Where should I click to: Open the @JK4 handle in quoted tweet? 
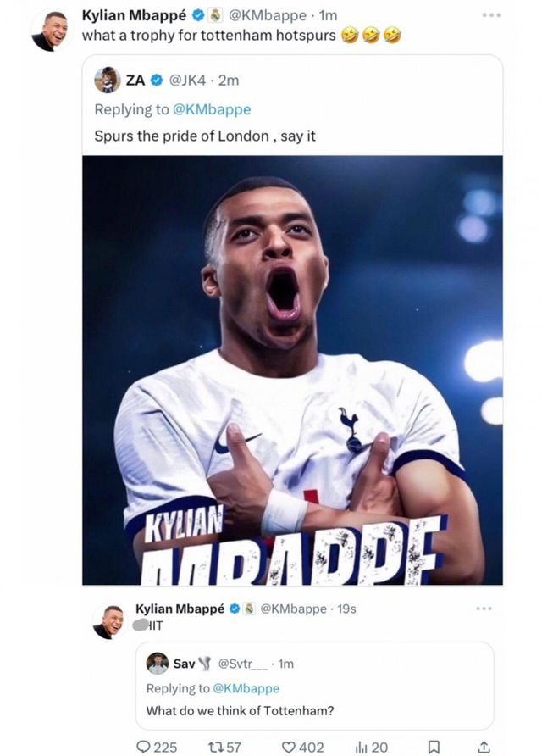(187, 81)
